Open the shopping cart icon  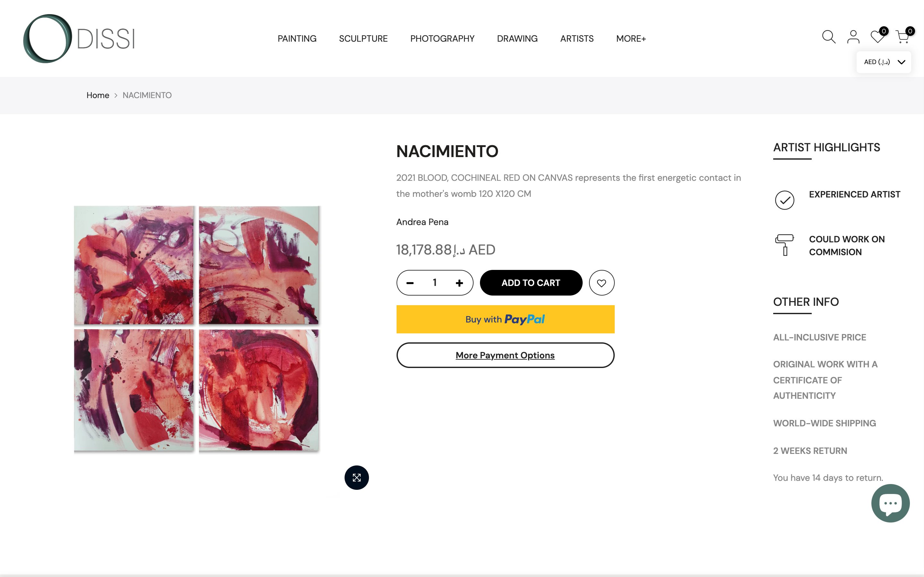click(904, 36)
